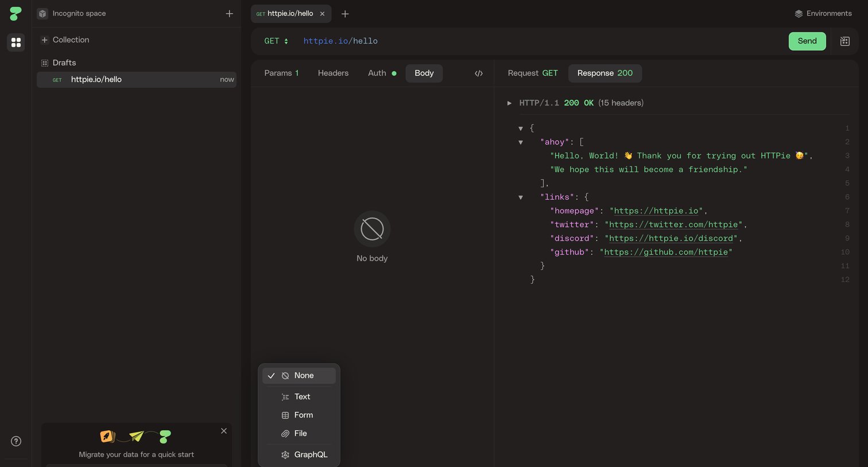Click the HTTPie logo icon
The width and height of the screenshot is (868, 467).
[x=15, y=14]
